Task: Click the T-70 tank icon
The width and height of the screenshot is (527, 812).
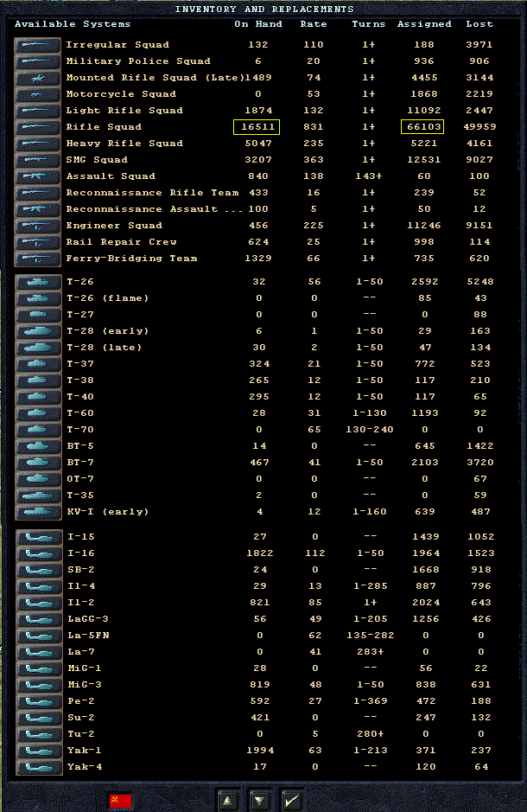Action: [x=39, y=431]
